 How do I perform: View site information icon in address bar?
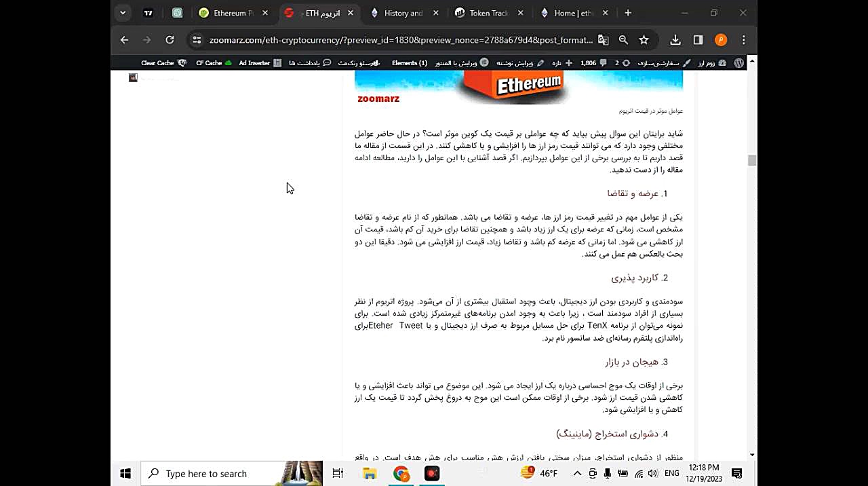coord(197,40)
